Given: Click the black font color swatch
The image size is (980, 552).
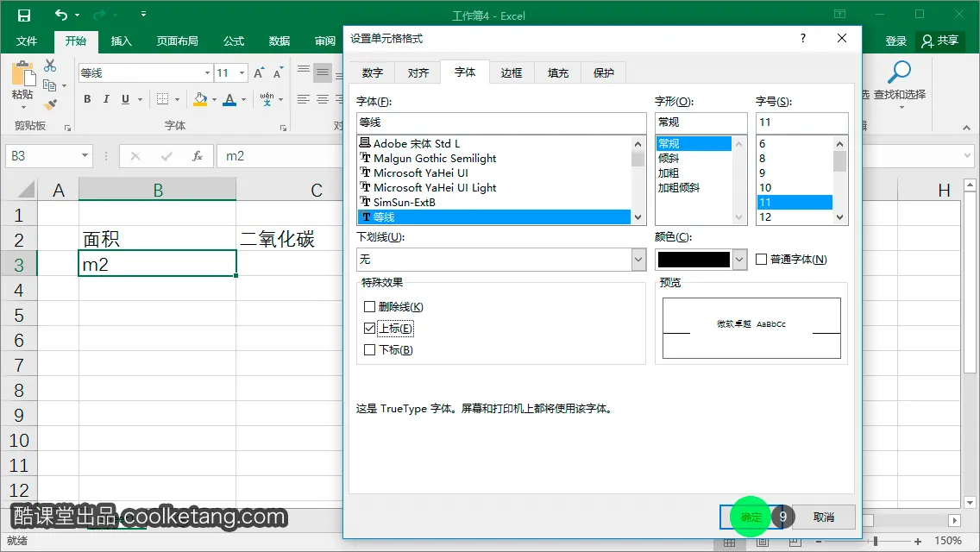Looking at the screenshot, I should pos(694,259).
